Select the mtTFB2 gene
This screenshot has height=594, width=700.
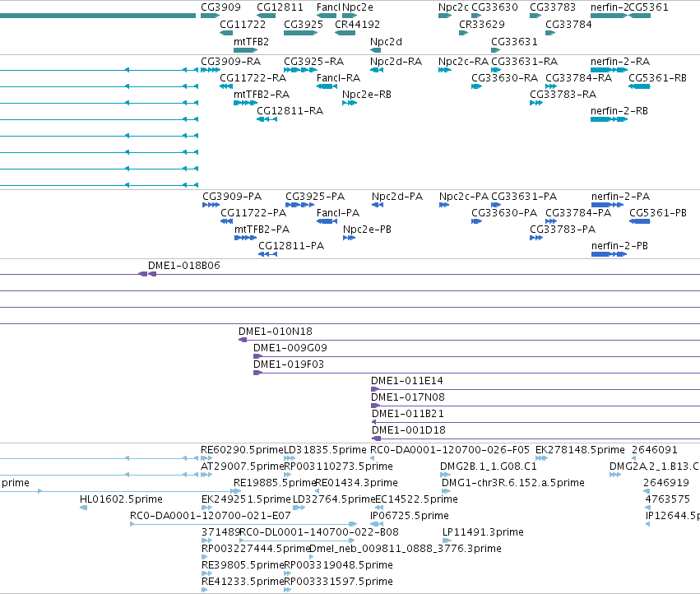coord(246,49)
